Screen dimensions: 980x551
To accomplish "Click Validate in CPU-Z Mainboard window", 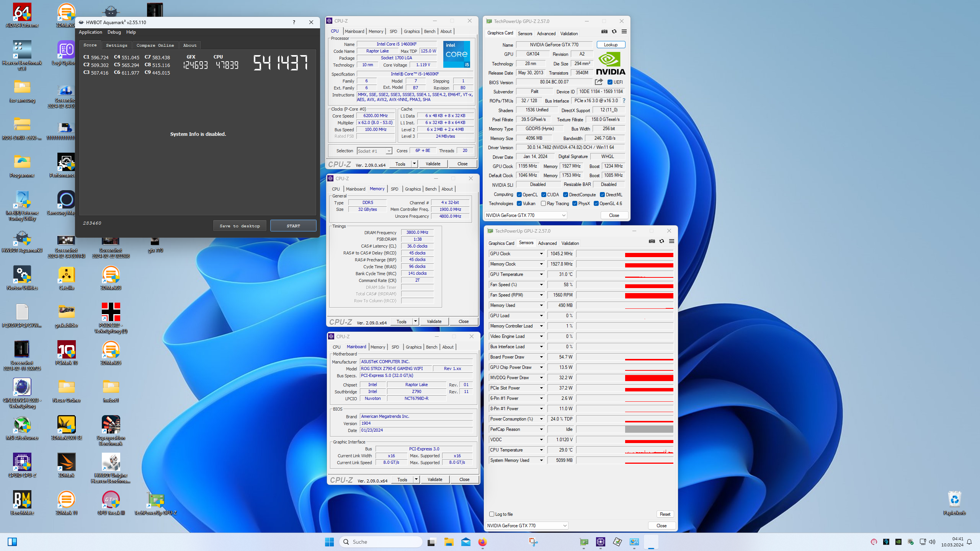I will point(434,479).
